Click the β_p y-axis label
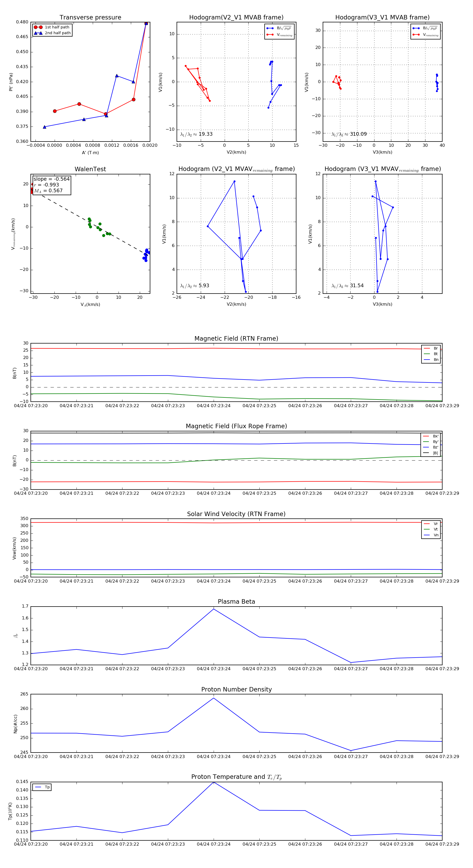The image size is (473, 868). click(16, 635)
